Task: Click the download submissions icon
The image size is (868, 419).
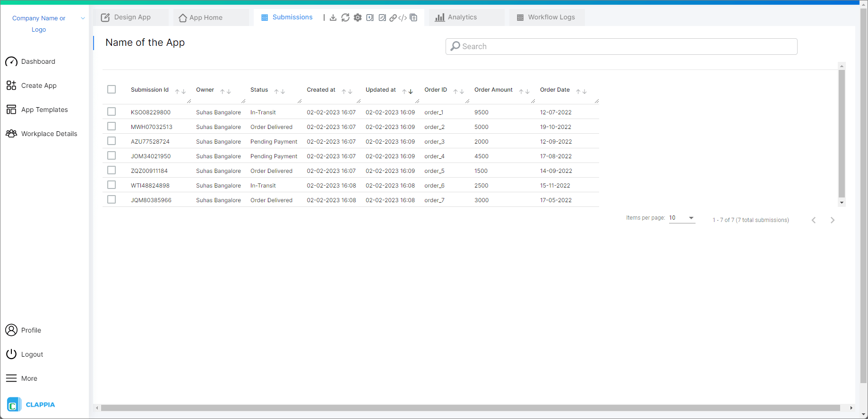Action: click(333, 17)
